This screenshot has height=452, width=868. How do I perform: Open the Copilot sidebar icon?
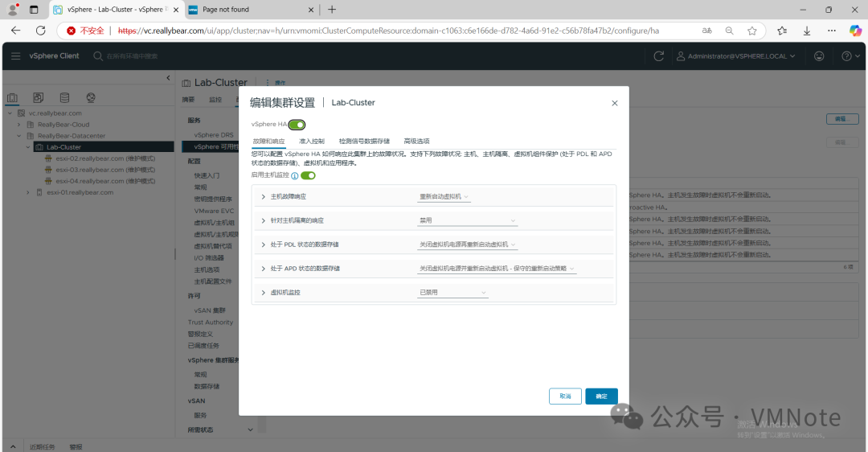(x=855, y=31)
